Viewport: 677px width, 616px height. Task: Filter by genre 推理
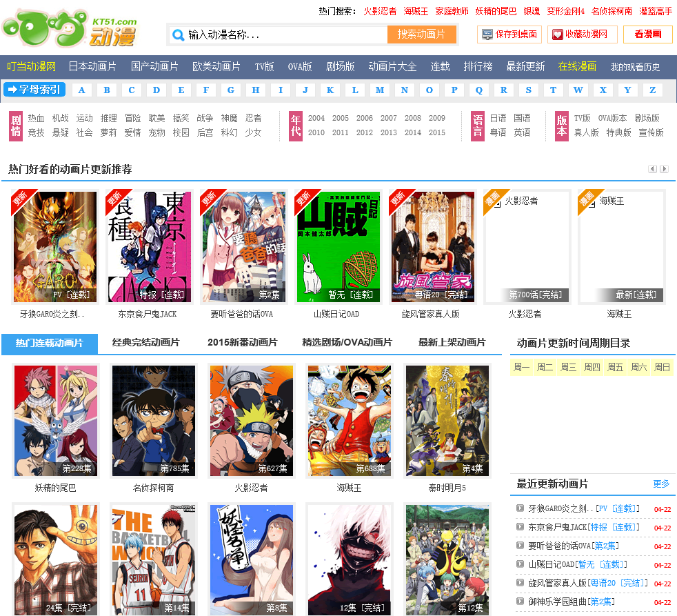(109, 118)
